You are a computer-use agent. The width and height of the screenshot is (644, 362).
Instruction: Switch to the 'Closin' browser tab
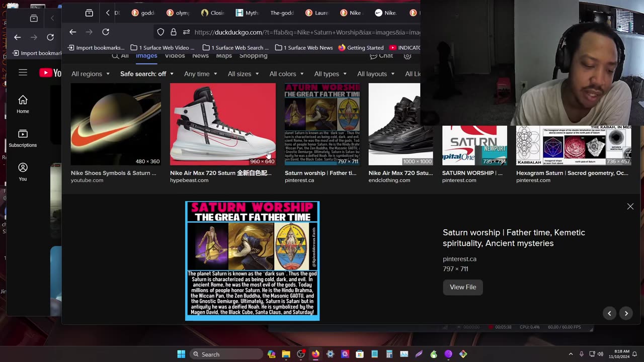(212, 13)
